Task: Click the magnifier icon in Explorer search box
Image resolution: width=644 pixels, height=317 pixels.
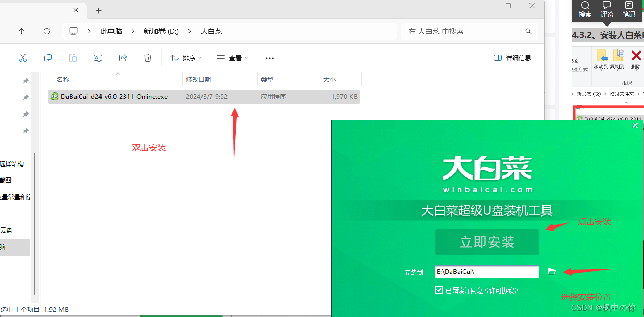Action: (x=528, y=31)
